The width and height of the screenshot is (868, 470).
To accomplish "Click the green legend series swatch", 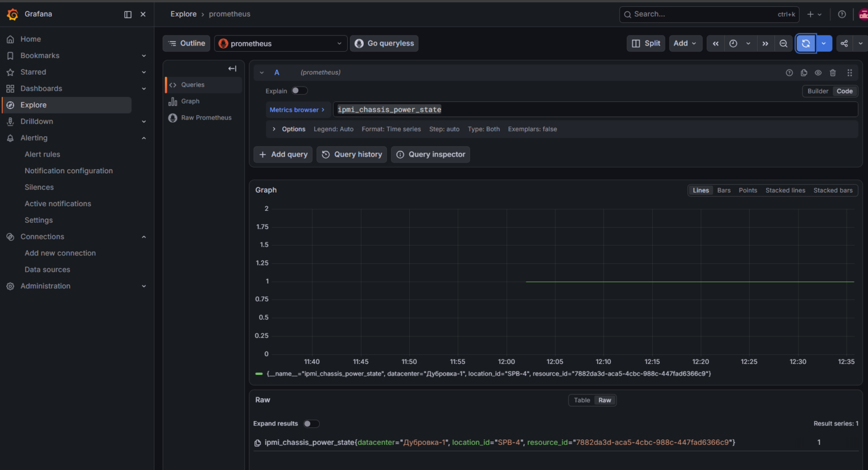I will pyautogui.click(x=259, y=374).
